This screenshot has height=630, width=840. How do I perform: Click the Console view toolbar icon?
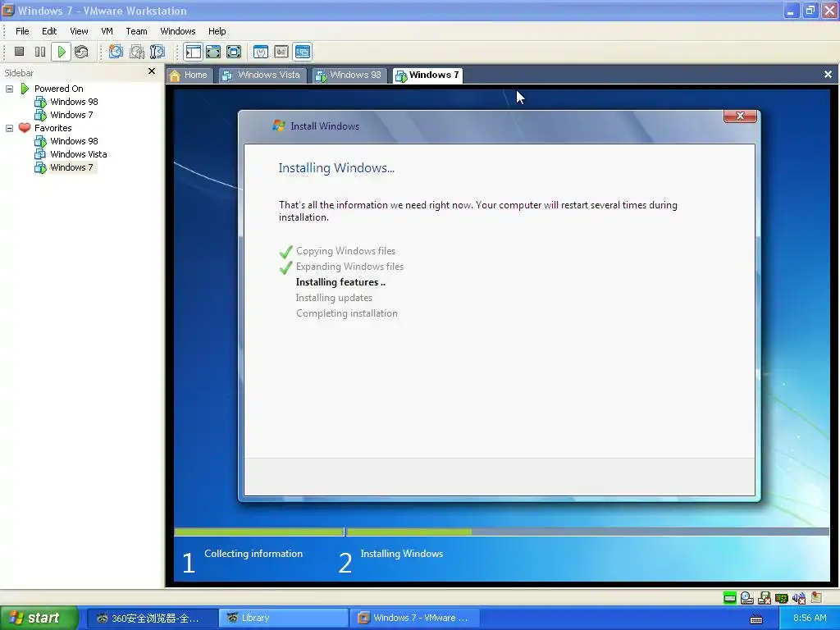point(303,52)
